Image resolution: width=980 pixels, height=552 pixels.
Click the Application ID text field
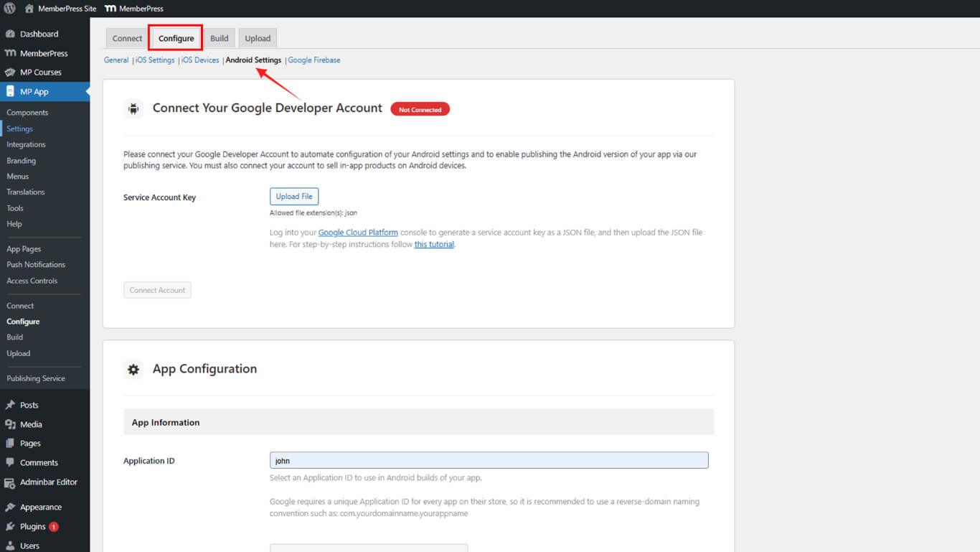click(x=489, y=461)
